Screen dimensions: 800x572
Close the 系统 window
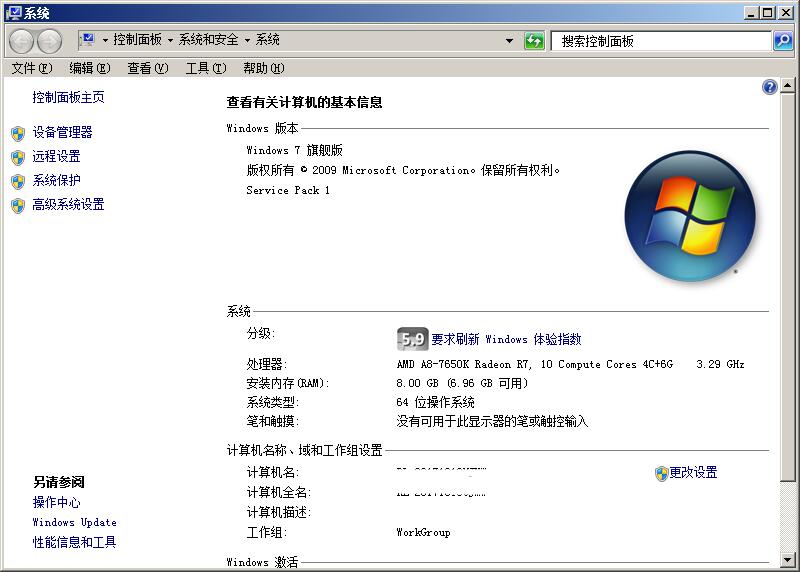click(786, 13)
